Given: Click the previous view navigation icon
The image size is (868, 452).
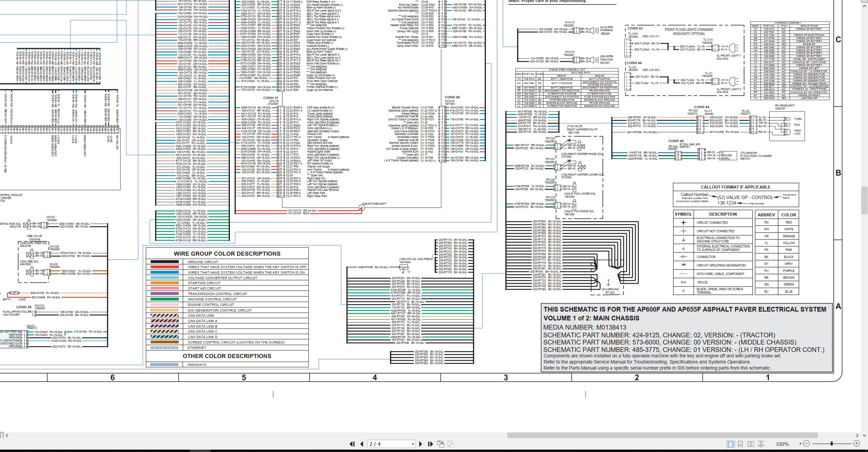Looking at the screenshot, I should tap(441, 444).
